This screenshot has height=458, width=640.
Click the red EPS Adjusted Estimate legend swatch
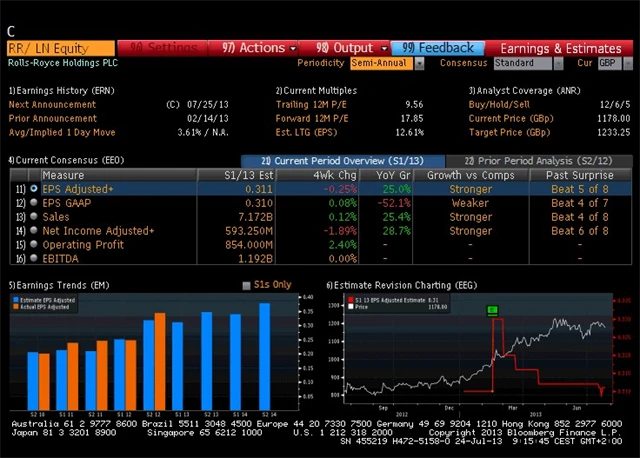click(x=347, y=299)
